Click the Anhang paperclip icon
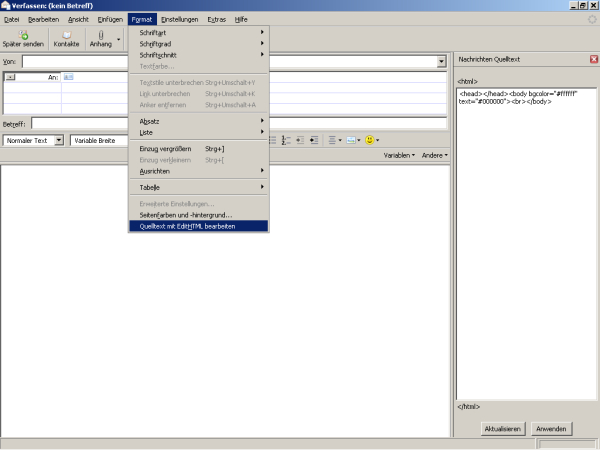Screen dimensions: 600x450 tap(101, 35)
